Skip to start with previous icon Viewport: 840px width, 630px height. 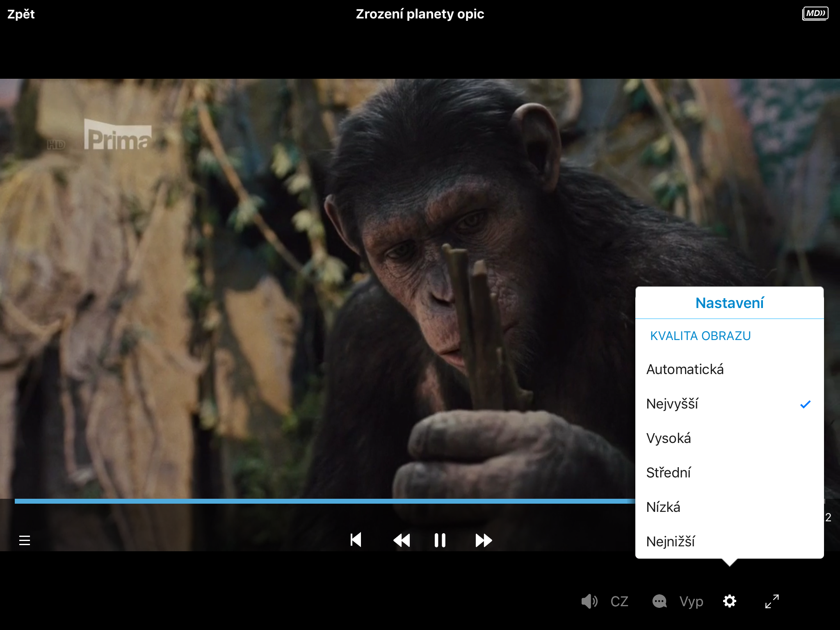[356, 540]
